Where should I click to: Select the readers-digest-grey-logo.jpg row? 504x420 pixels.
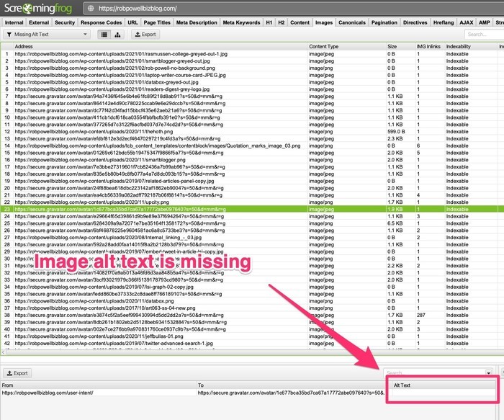pos(252,89)
